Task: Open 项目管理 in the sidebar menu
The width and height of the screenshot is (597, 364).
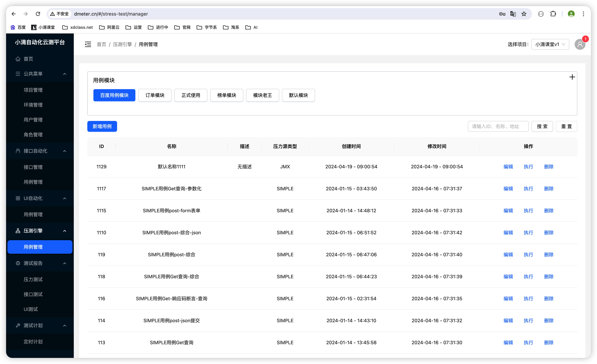Action: pos(33,90)
